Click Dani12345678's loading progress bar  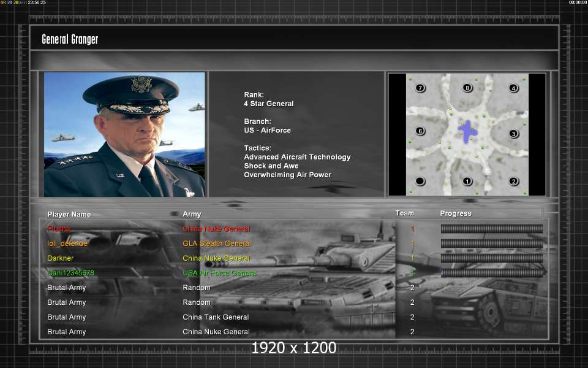click(492, 272)
